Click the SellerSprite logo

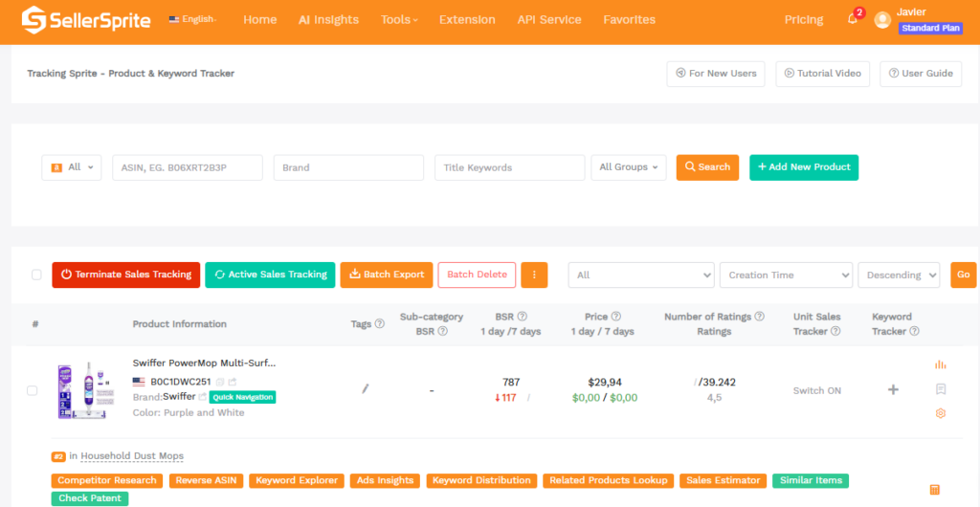[x=85, y=20]
